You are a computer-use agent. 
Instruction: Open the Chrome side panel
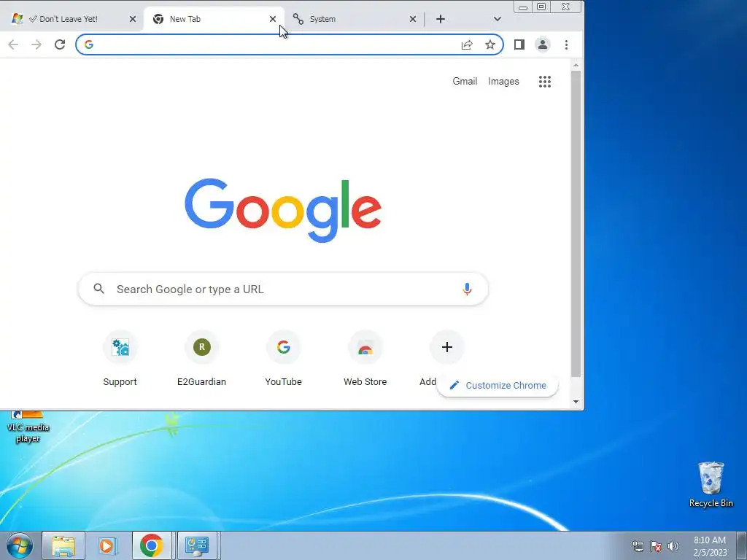[519, 44]
